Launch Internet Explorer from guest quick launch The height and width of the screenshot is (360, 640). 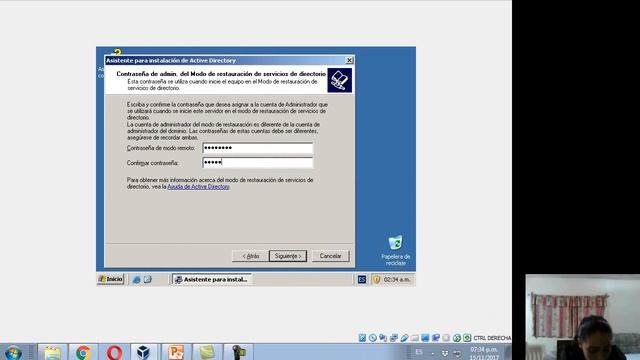pos(136,280)
